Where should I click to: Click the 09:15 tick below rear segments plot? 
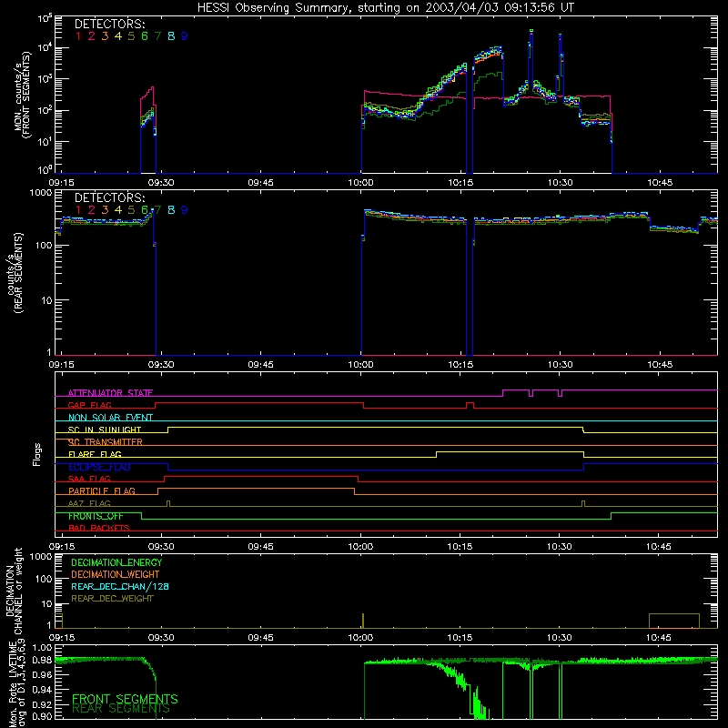(62, 365)
